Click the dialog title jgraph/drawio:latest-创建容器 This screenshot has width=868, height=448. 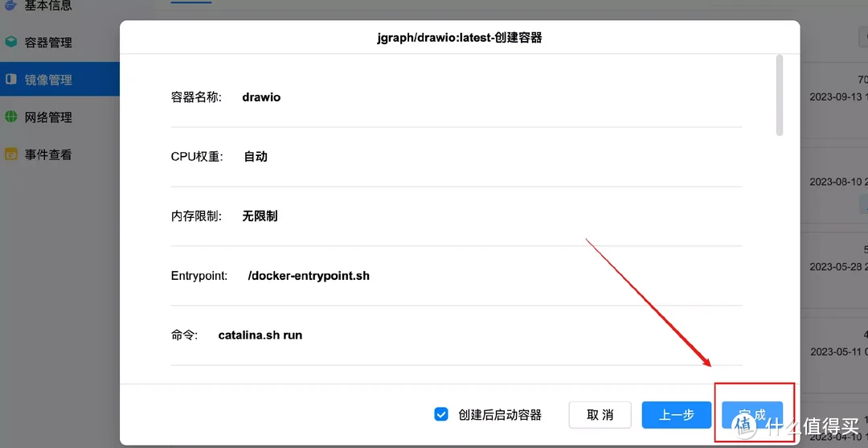click(x=460, y=38)
